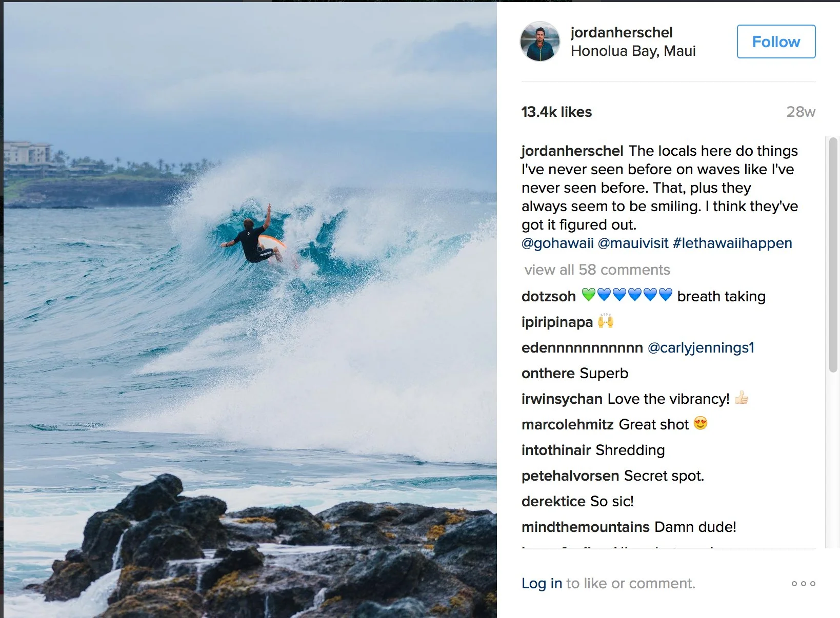
Task: Open the #lethawaiihappen hashtag
Action: pos(732,243)
